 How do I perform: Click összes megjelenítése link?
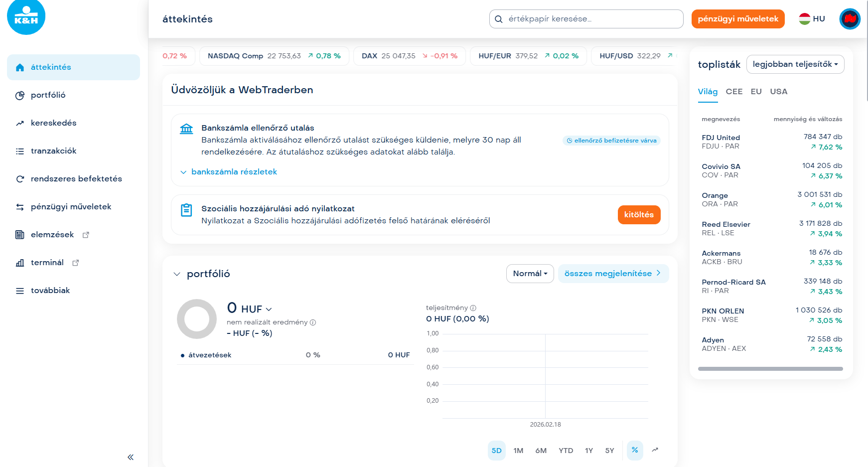point(613,274)
